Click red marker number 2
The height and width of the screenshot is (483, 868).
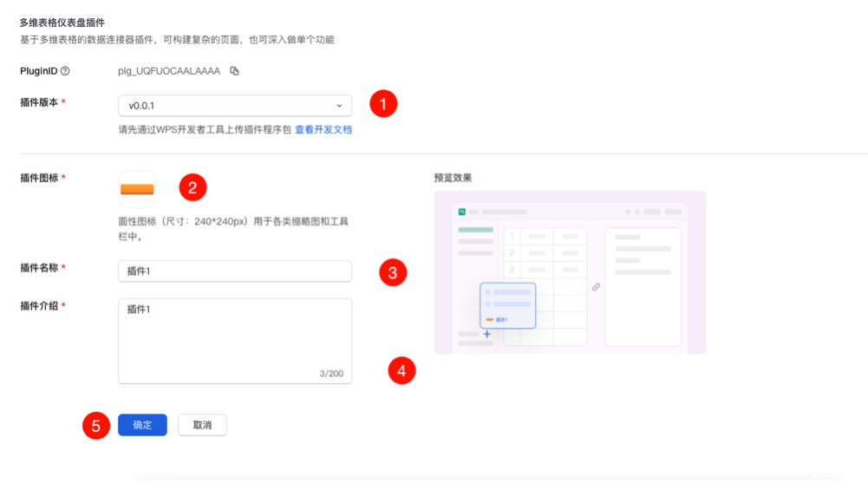click(193, 186)
